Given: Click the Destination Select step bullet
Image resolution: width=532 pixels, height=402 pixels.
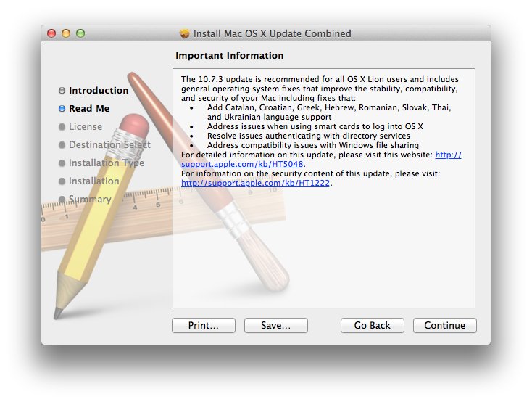Looking at the screenshot, I should (62, 145).
